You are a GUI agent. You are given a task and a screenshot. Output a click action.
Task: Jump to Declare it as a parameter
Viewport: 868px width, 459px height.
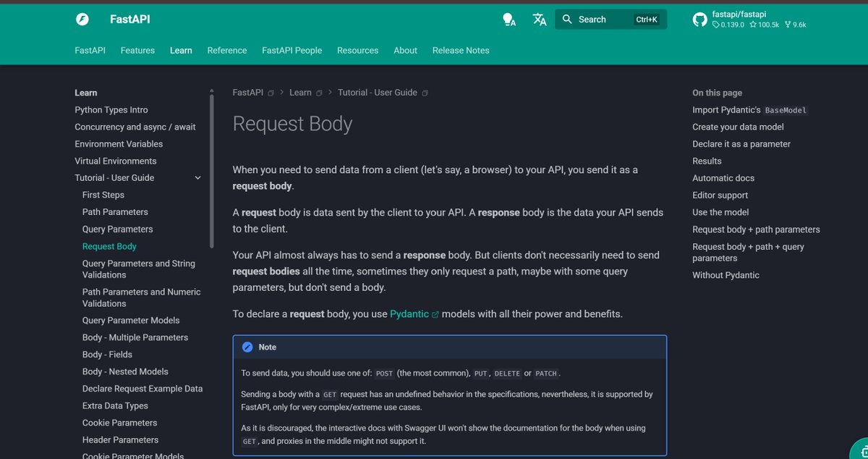pos(741,144)
